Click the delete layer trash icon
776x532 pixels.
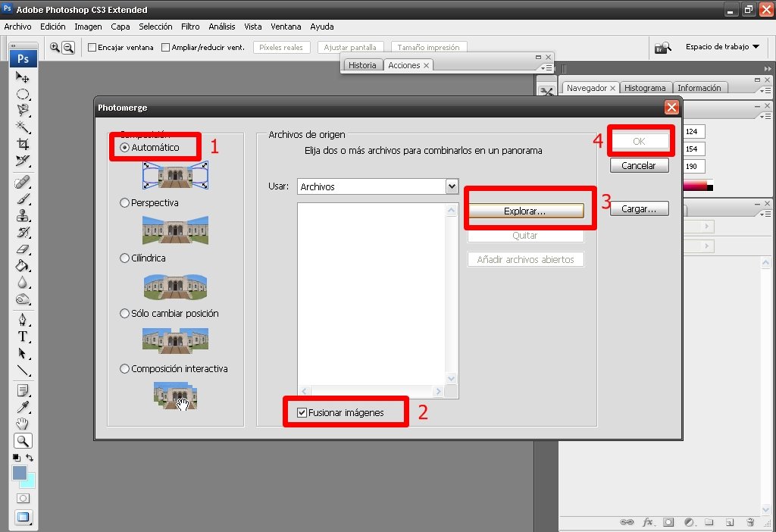click(x=749, y=522)
